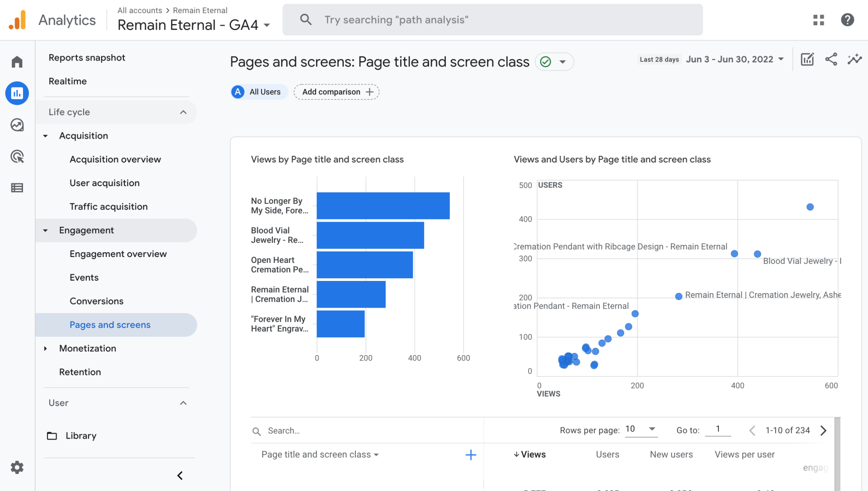Open the date range picker
Image resolution: width=868 pixels, height=491 pixels.
[x=735, y=59]
